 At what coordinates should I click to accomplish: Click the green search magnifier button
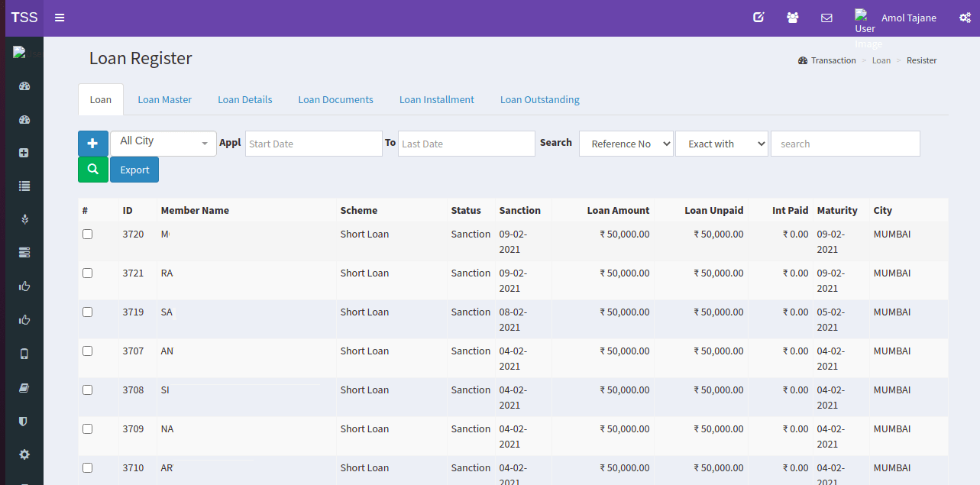click(93, 170)
